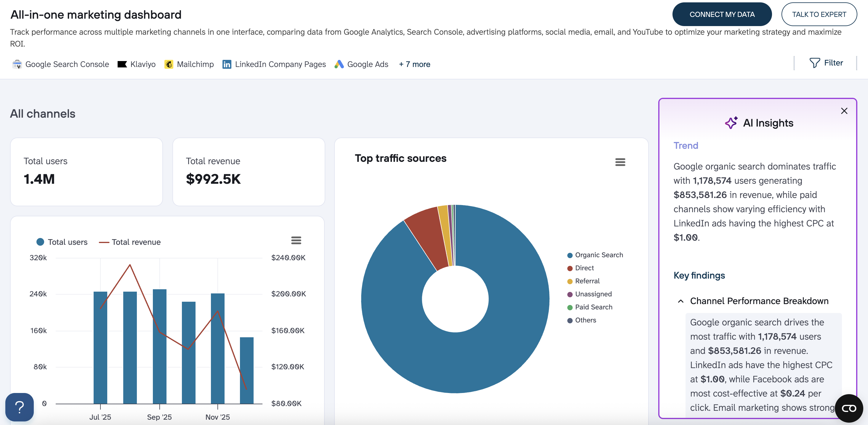The image size is (868, 425).
Task: Click the AI Insights sparkle icon
Action: coord(732,123)
